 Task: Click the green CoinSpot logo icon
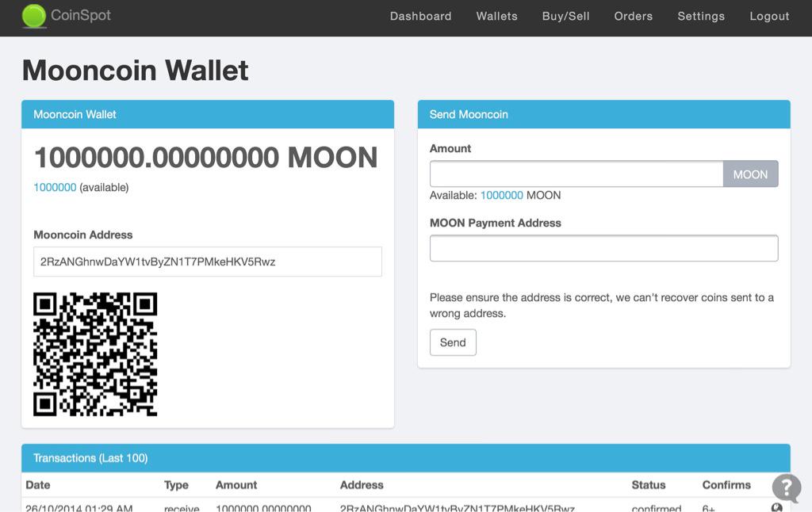point(34,16)
